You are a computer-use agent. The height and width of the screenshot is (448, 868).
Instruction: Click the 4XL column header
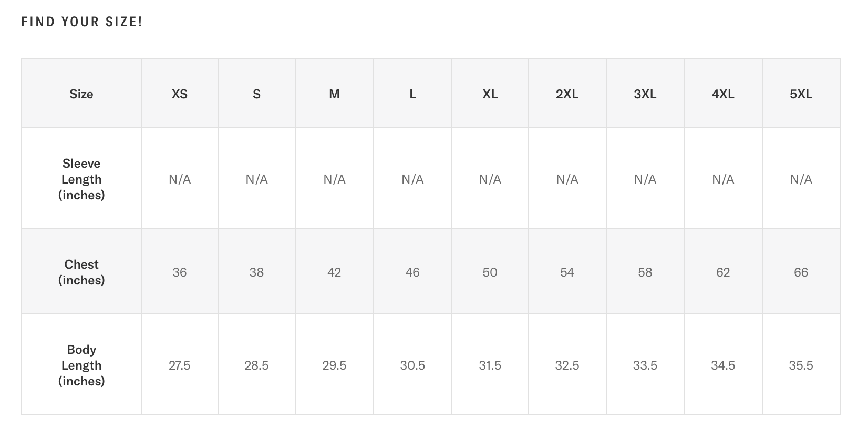(723, 94)
